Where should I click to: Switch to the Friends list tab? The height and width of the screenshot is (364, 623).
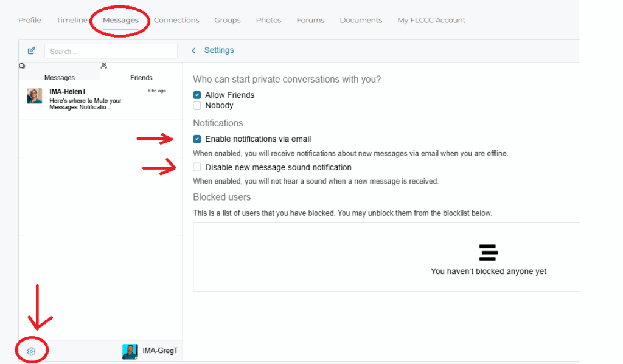point(141,77)
